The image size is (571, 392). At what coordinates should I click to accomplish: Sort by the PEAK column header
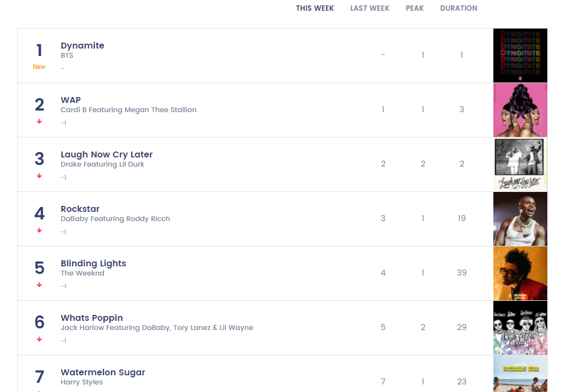click(x=415, y=8)
